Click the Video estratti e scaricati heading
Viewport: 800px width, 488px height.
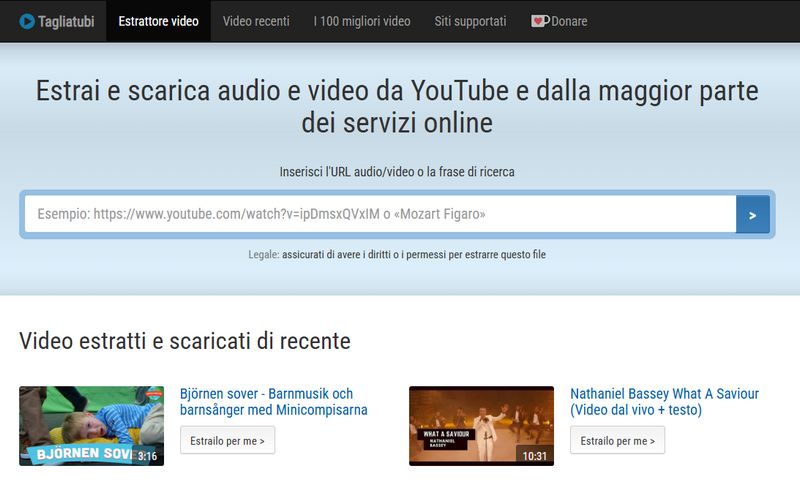pos(185,341)
